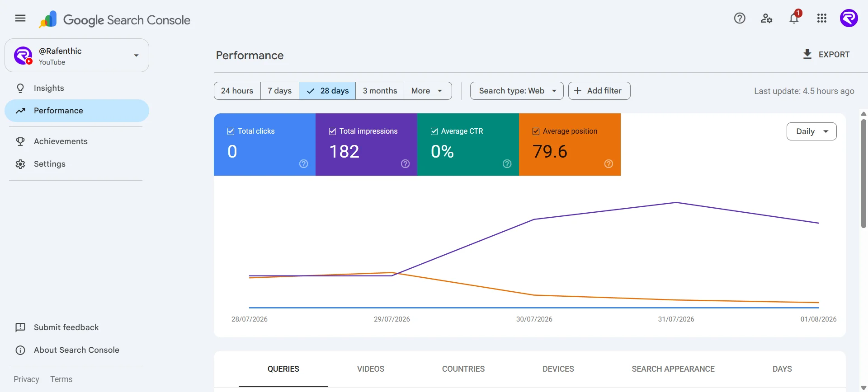
Task: Open the Search type: Web dropdown
Action: (517, 91)
